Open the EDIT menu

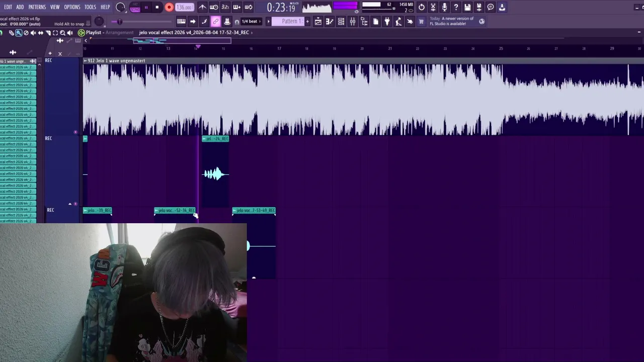coord(8,7)
